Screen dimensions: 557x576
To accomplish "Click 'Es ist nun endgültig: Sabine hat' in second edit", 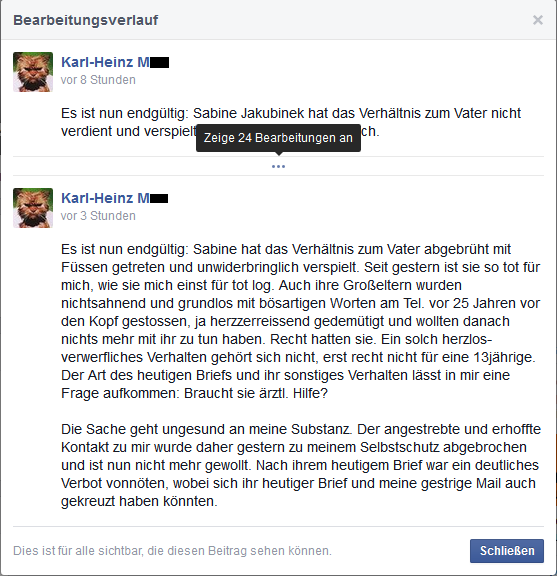I will pos(161,249).
